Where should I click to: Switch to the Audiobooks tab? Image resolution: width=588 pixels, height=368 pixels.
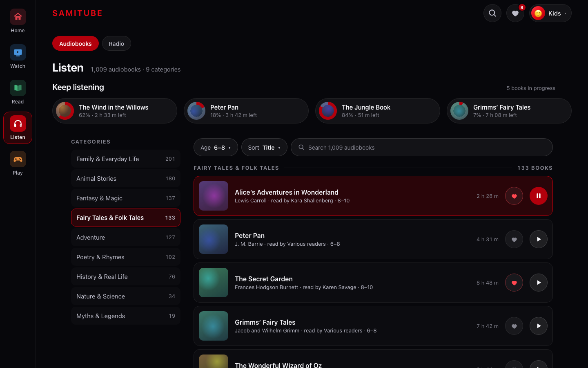click(76, 44)
